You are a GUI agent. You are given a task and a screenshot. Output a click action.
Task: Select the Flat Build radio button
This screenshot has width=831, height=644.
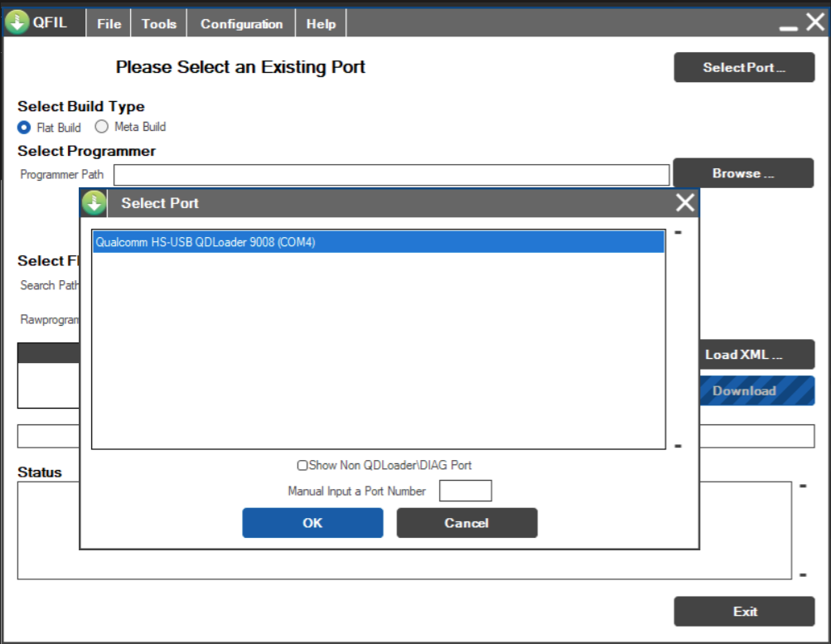tap(24, 128)
